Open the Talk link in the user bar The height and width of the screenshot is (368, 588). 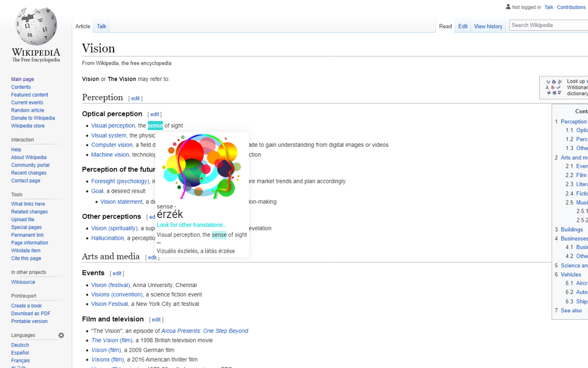click(x=549, y=7)
